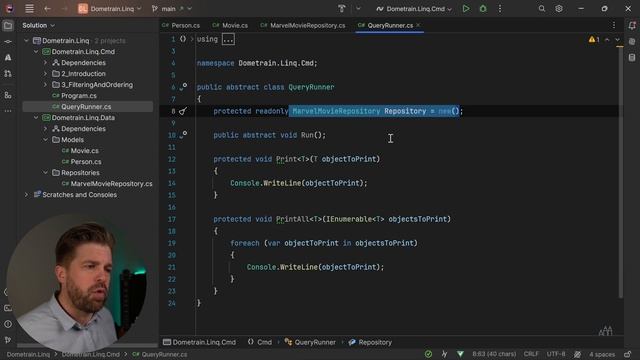Image resolution: width=640 pixels, height=360 pixels.
Task: Click Repository breadcrumb item
Action: 370,342
